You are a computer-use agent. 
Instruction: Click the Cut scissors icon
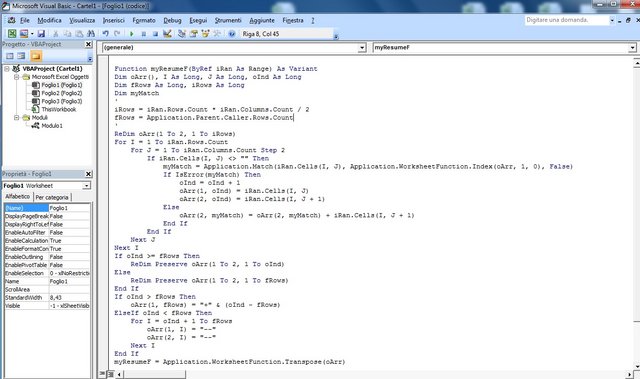pyautogui.click(x=56, y=34)
